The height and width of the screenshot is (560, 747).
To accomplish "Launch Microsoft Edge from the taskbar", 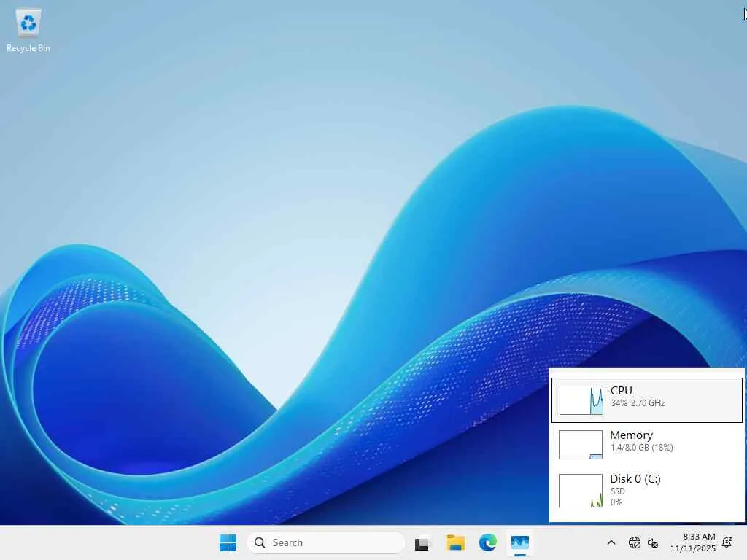I will click(x=488, y=542).
